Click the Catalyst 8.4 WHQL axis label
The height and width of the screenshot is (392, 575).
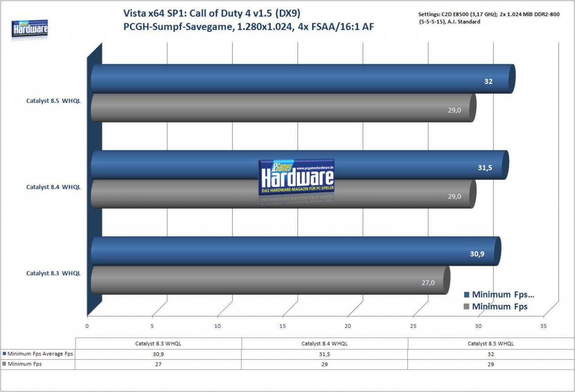click(x=53, y=187)
